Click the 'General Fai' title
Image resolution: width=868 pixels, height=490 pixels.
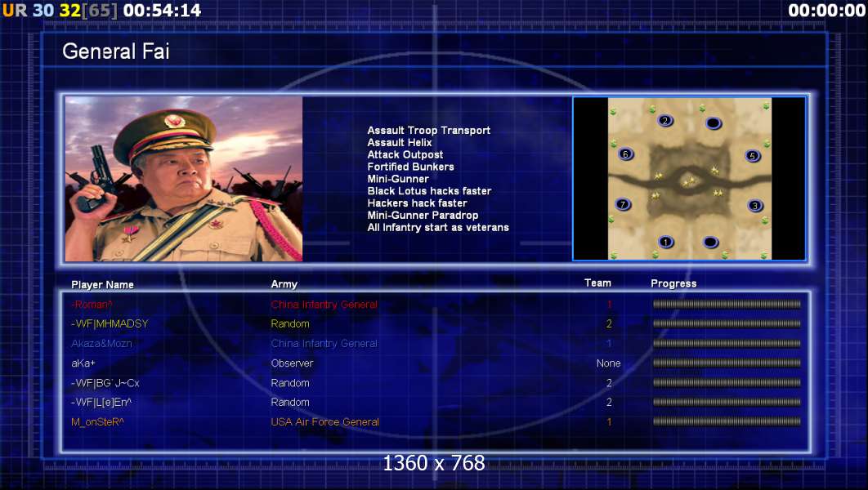point(116,51)
